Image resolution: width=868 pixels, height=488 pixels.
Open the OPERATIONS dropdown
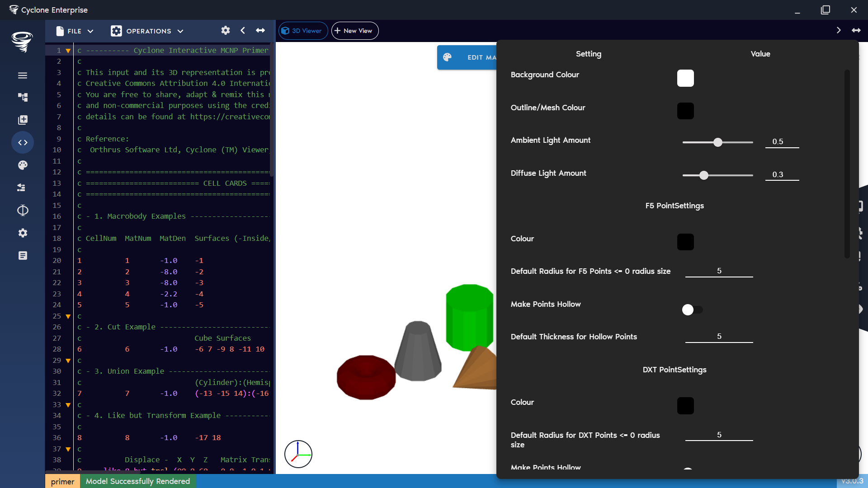[x=146, y=31]
